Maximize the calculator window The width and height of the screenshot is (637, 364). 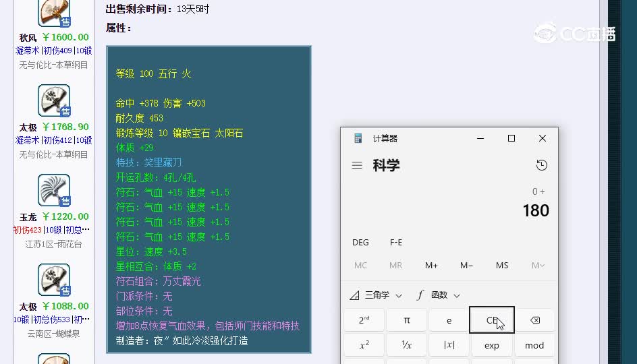[511, 138]
